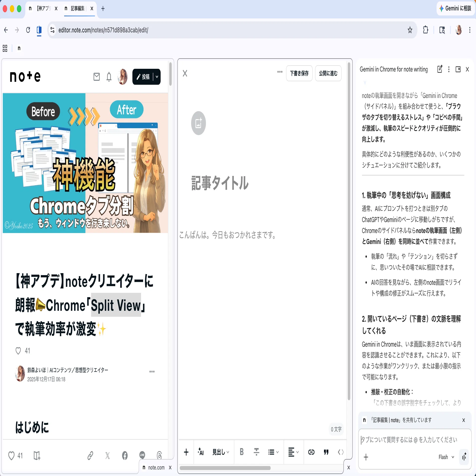Close the Gemini side panel

pyautogui.click(x=467, y=69)
